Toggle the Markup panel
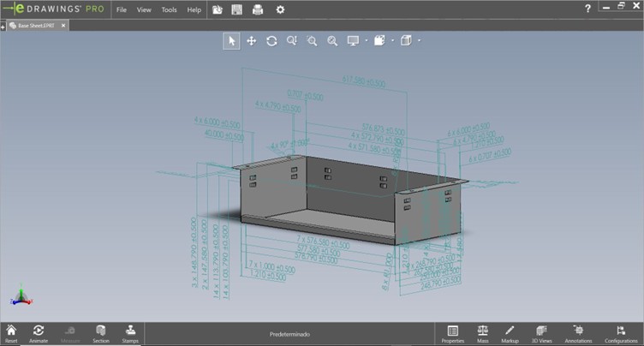 [510, 332]
